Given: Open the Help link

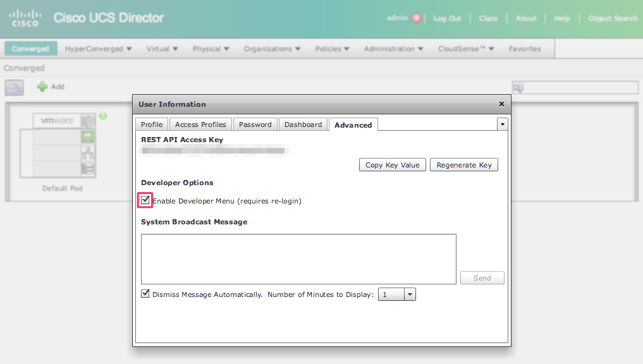Looking at the screenshot, I should [562, 18].
